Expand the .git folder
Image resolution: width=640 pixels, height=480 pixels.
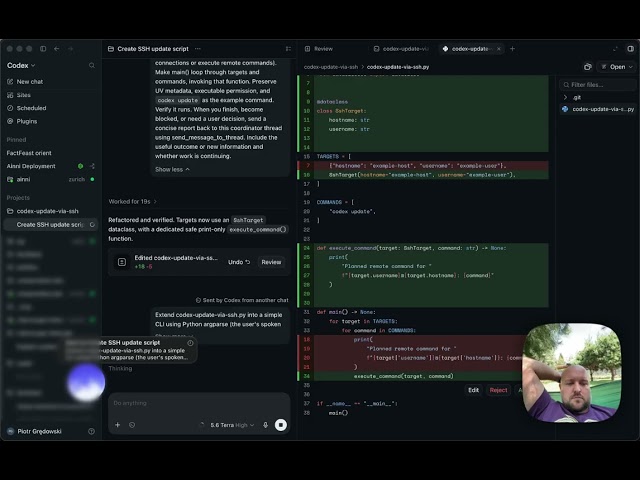[x=572, y=98]
